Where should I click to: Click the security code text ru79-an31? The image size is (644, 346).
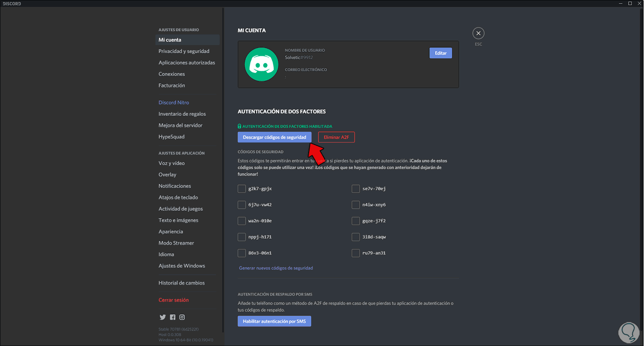[374, 253]
